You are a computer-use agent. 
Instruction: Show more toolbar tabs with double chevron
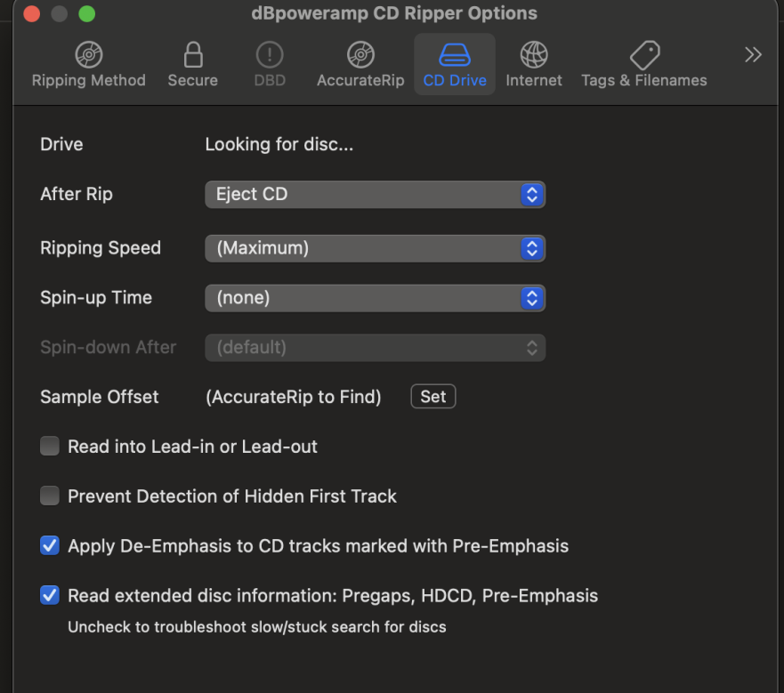click(753, 54)
